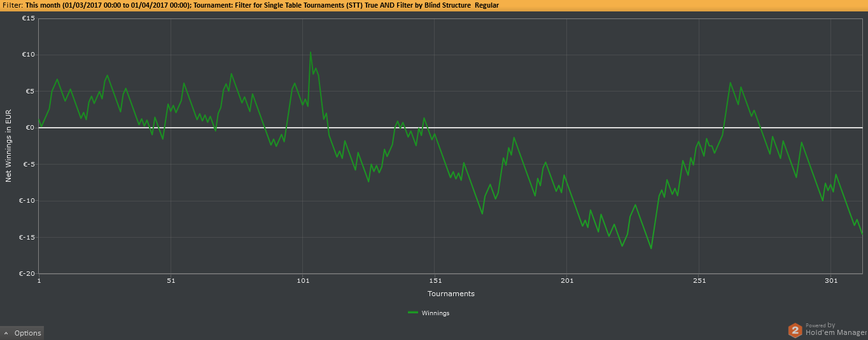Screen dimensions: 868x340
Task: Click the 51 tournament x-axis tick label
Action: coord(171,281)
